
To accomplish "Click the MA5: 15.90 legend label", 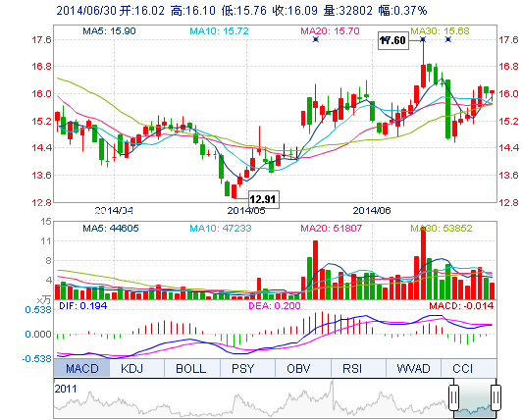I will pos(109,31).
